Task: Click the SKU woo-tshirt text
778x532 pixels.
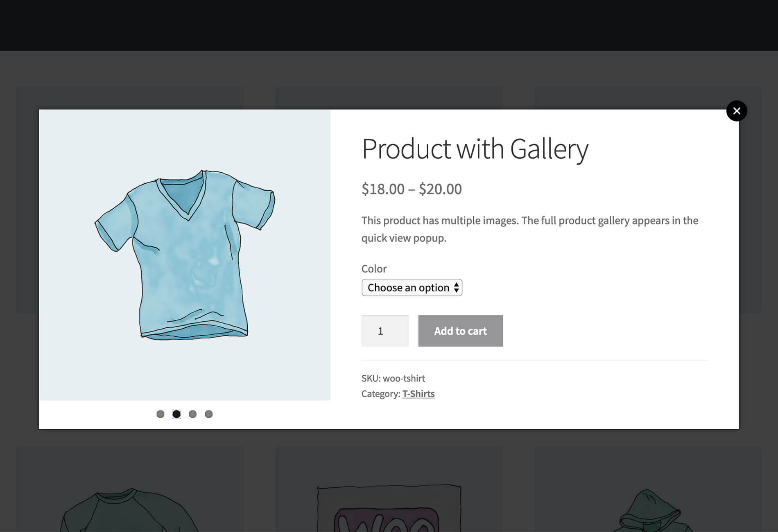Action: (393, 378)
